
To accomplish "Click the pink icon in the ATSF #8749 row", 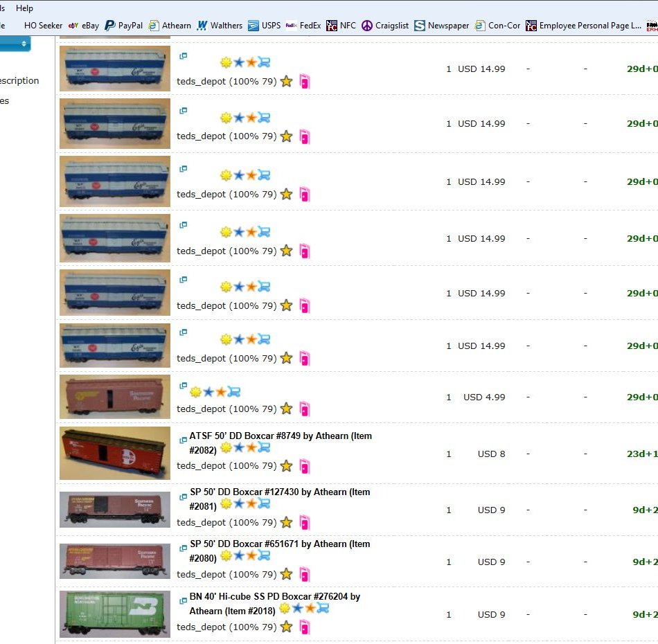I will pos(305,466).
